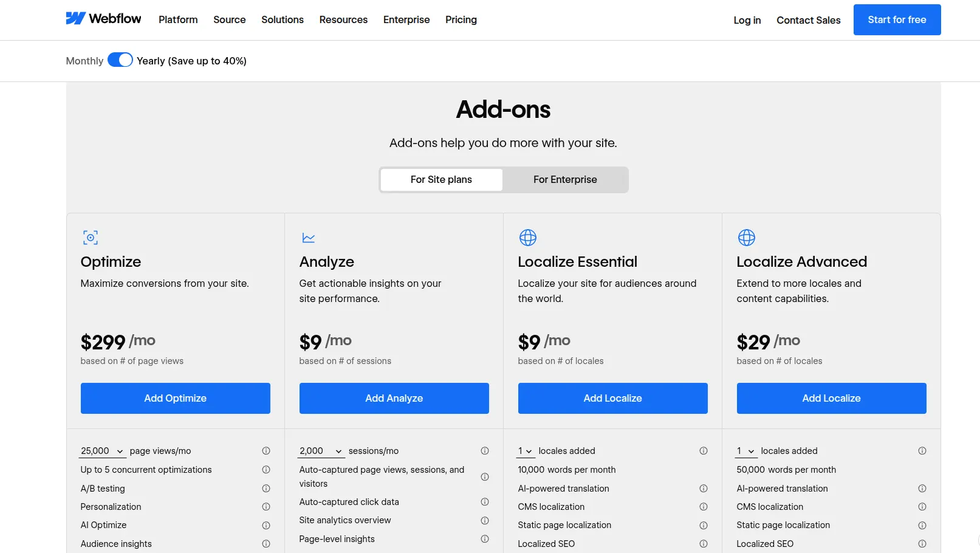The image size is (980, 553).
Task: Open the Source nav item
Action: (x=230, y=19)
